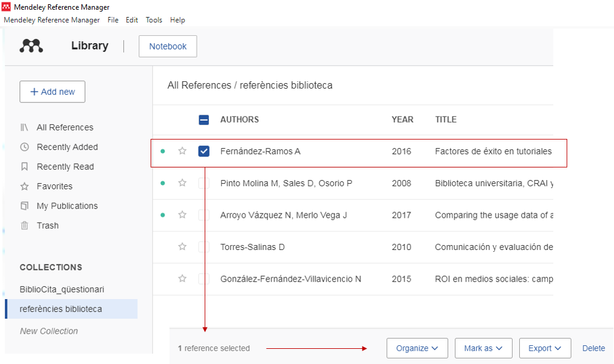Show the Favorites list
This screenshot has width=614, height=364.
55,186
